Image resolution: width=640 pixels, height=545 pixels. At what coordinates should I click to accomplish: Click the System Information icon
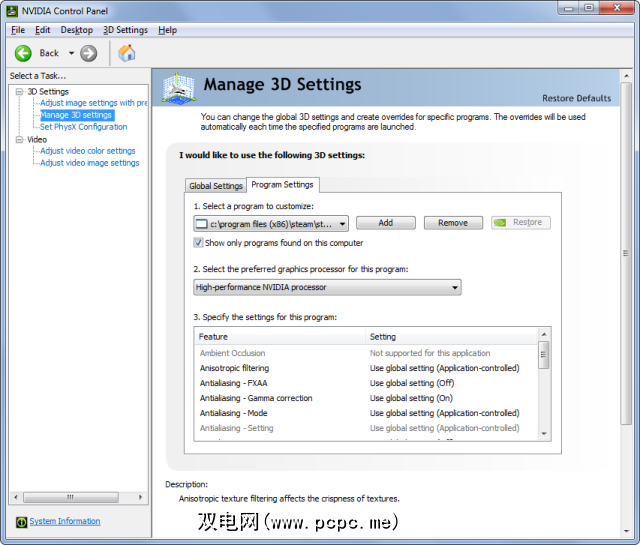21,522
